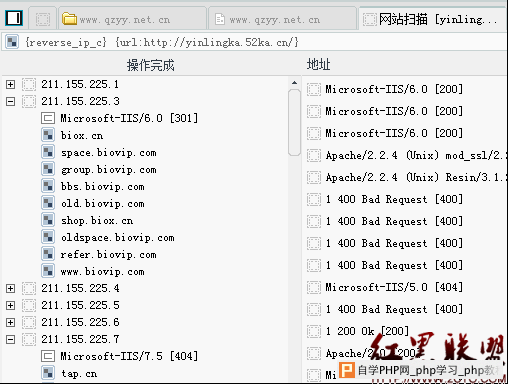
Task: Click the dotted icon beside 211.155.225.1
Action: pos(29,84)
